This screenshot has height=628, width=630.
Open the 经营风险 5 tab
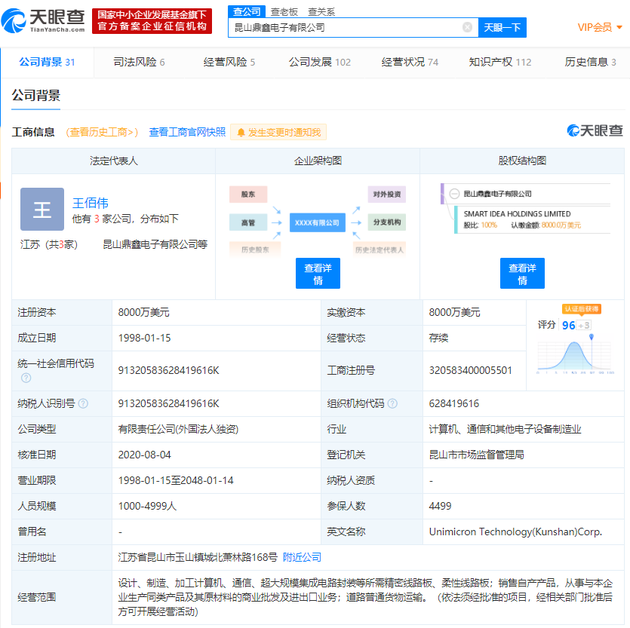click(x=229, y=62)
